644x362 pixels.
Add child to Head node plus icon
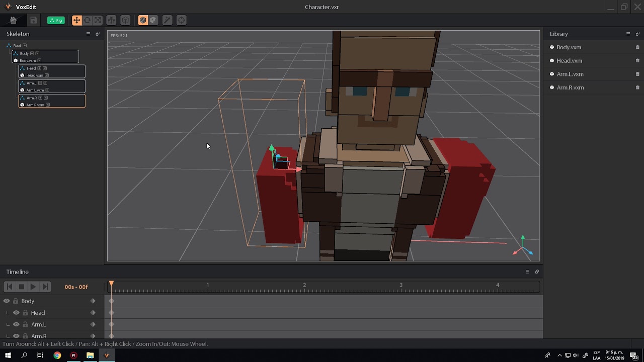39,68
